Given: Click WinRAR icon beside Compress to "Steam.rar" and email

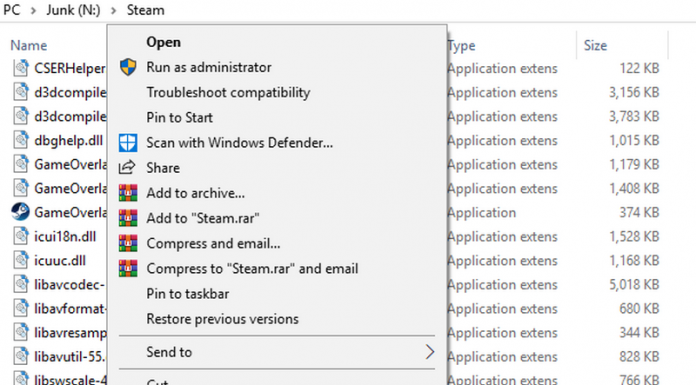Looking at the screenshot, I should 128,268.
